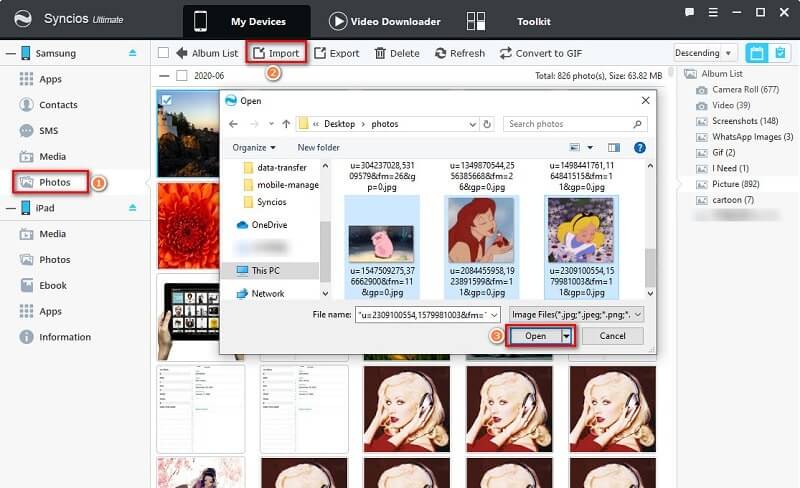Screen dimensions: 800x488
Task: Select cartoon (7) album
Action: pyautogui.click(x=733, y=200)
